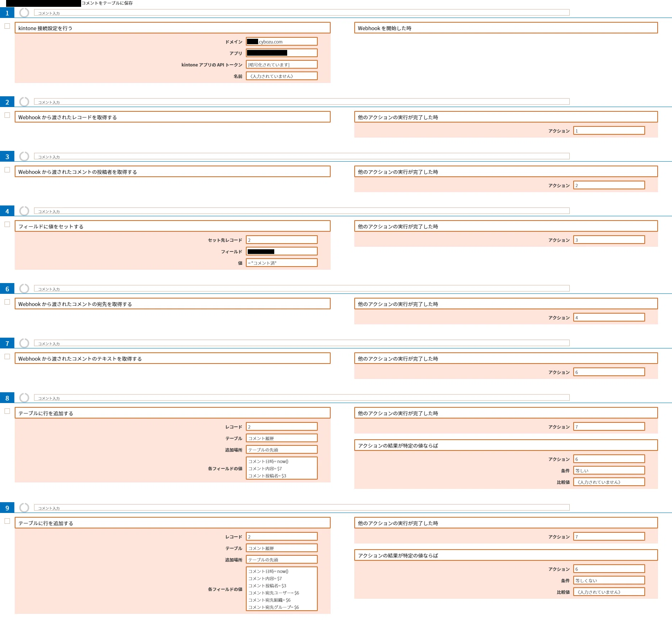Screen dimensions: 672x620
Task: Click row 8 レコード field
Action: 282,427
